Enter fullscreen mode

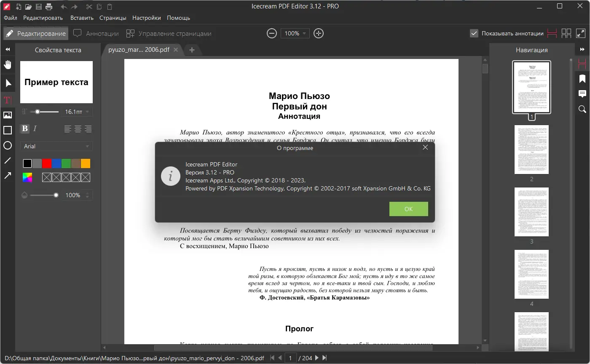[581, 33]
